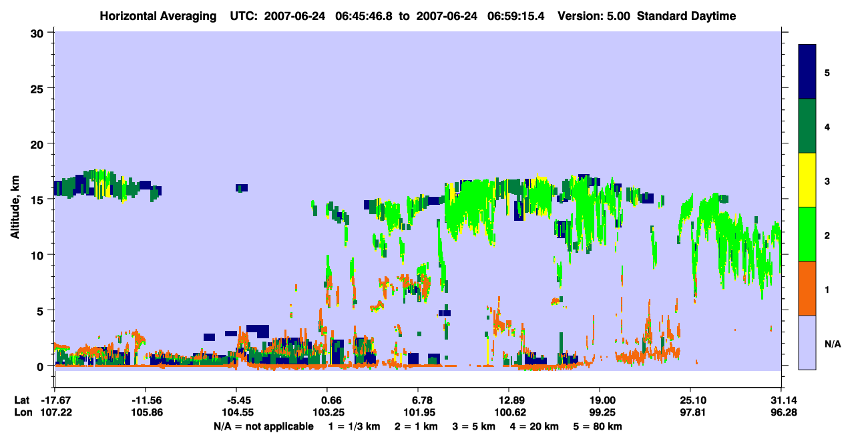Click the dark green colorbar segment labeled 4

point(807,126)
